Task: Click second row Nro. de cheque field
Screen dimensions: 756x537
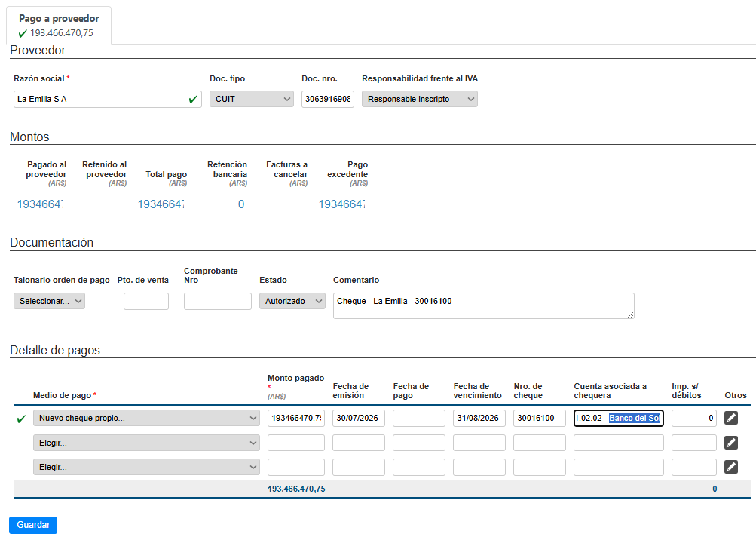Action: pyautogui.click(x=540, y=443)
